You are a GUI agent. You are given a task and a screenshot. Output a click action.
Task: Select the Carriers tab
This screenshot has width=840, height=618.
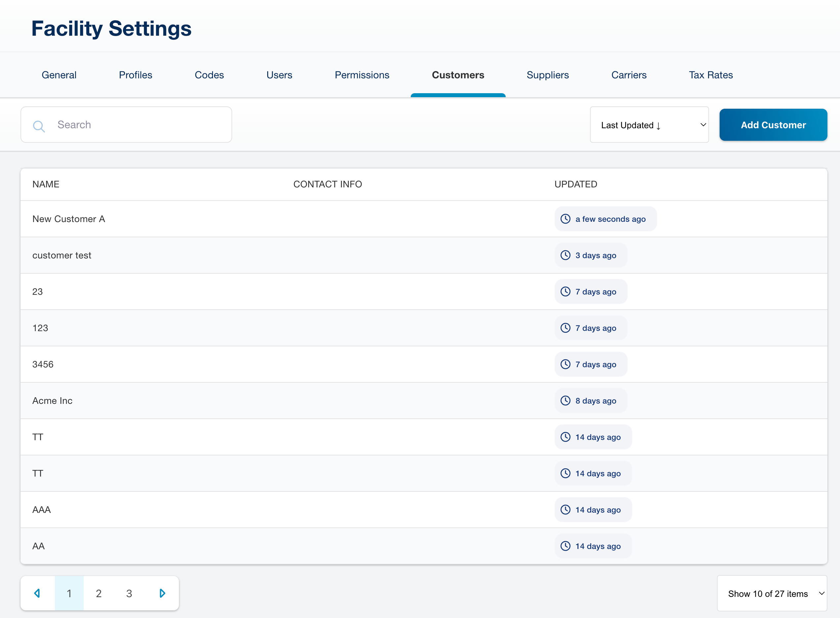pyautogui.click(x=628, y=75)
